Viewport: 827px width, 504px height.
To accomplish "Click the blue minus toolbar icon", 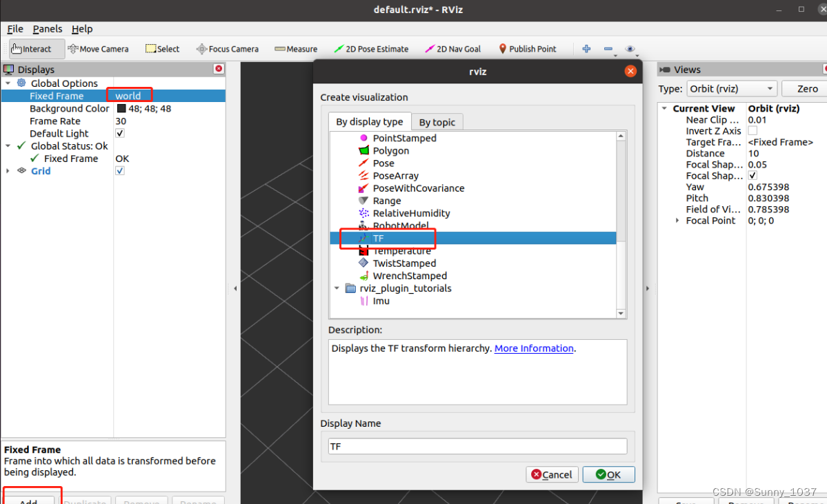I will click(x=608, y=48).
